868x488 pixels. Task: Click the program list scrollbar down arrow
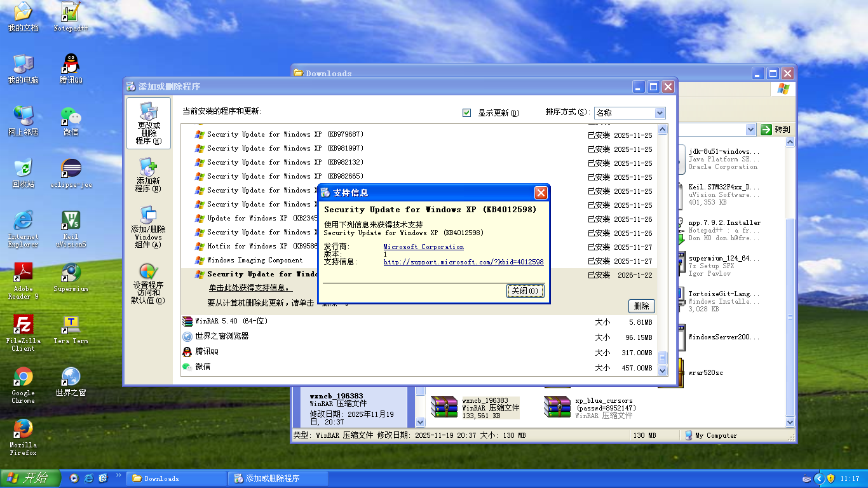pos(663,370)
